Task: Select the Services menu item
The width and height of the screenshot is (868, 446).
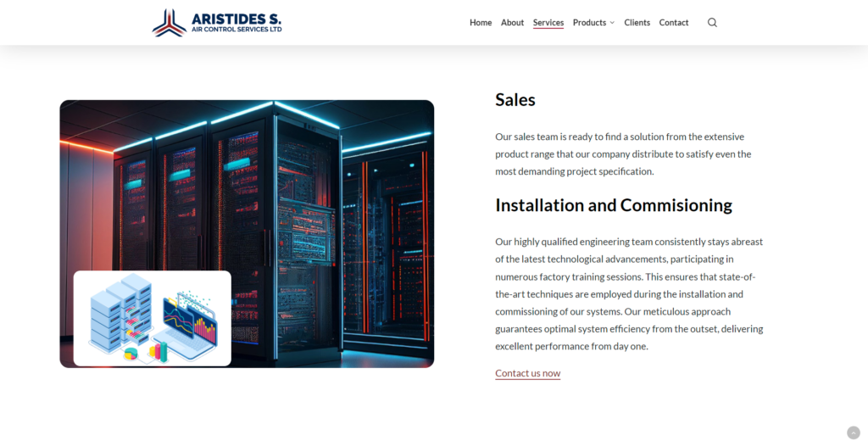Action: point(548,23)
